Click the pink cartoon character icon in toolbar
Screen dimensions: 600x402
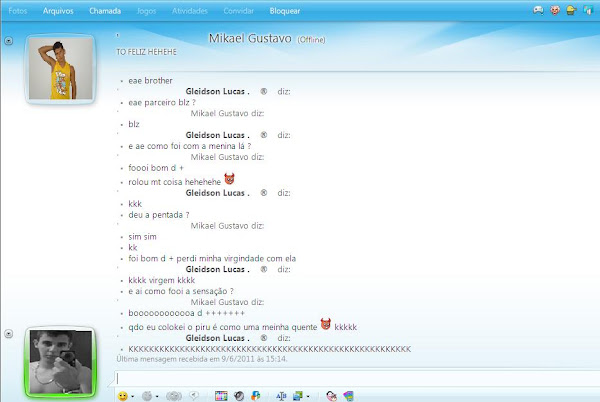click(331, 396)
